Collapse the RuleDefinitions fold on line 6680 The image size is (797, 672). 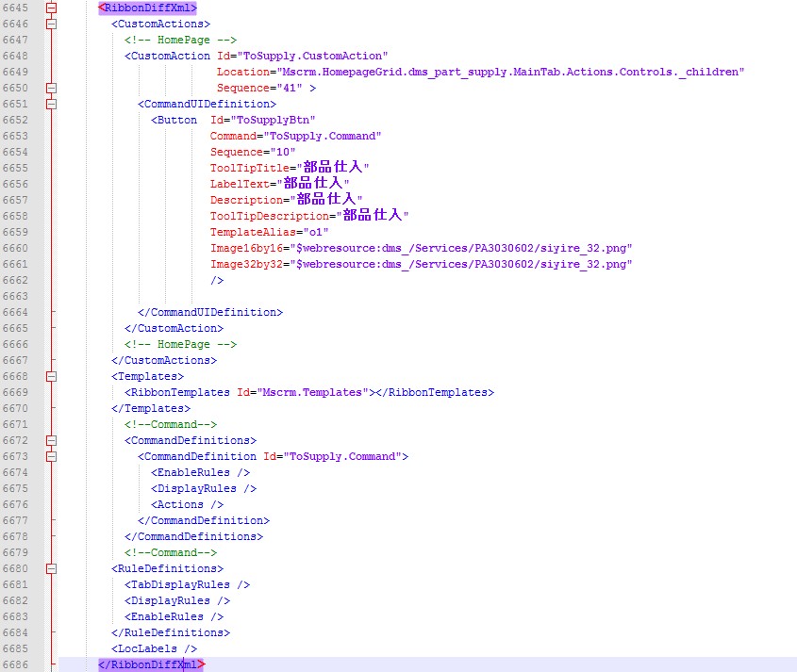point(51,569)
